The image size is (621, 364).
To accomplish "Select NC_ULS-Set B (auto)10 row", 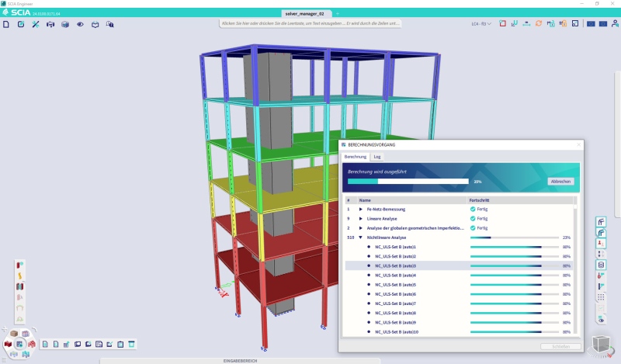I will tap(459, 332).
